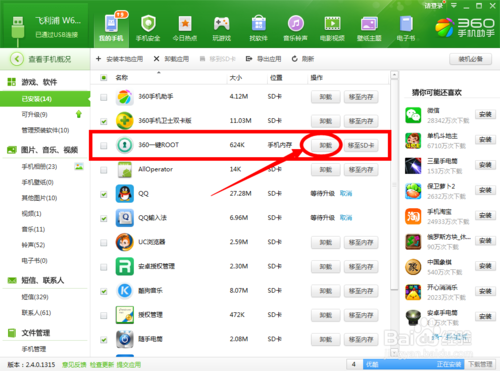Click the QQ penguin app icon

pos(125,194)
